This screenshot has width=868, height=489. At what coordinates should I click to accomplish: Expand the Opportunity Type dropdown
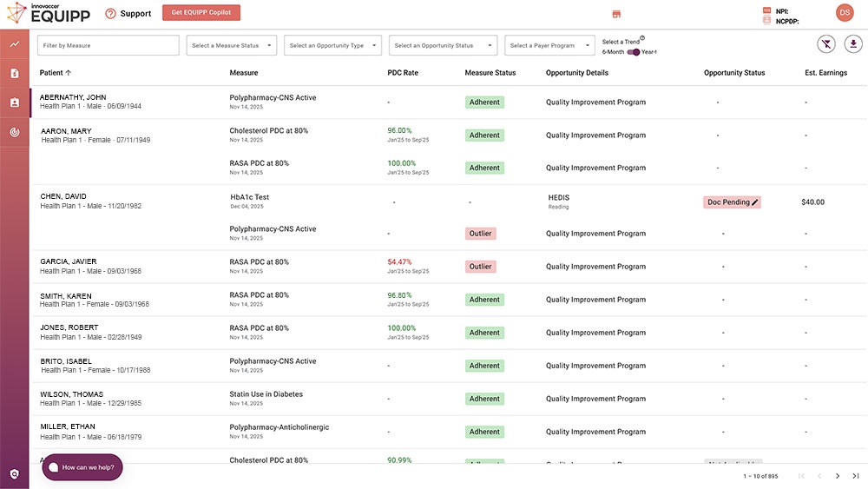[x=334, y=45]
